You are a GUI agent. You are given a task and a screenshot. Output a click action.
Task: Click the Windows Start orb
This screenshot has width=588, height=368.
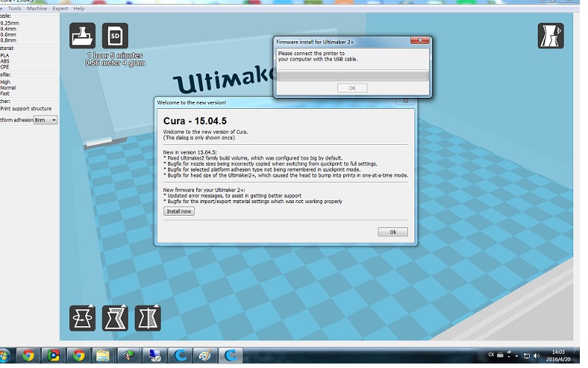pos(4,355)
